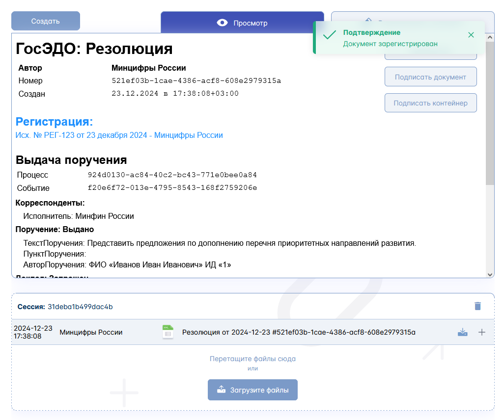Click event ID f20e6f72-013e-4795-8543-168f2759206e
The image size is (504, 420).
[172, 188]
